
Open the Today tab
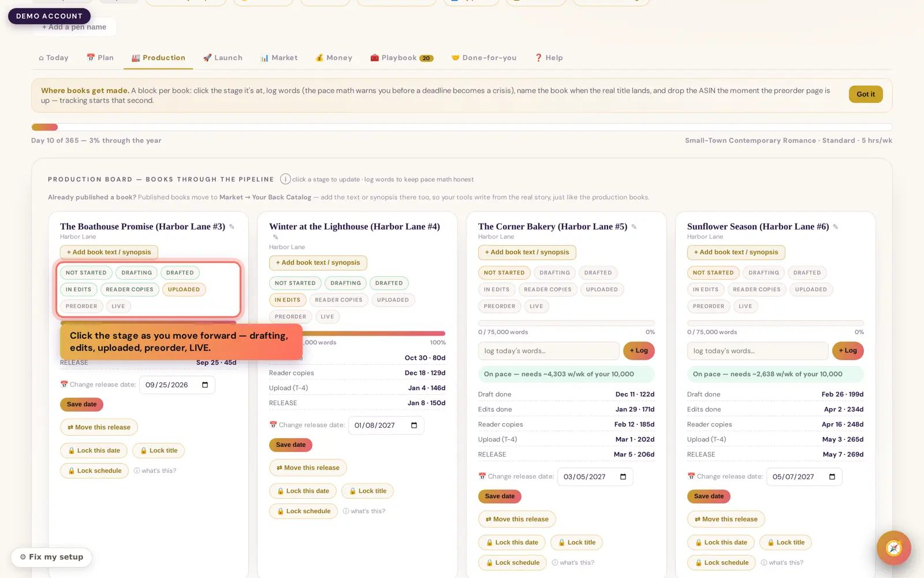[x=54, y=58]
